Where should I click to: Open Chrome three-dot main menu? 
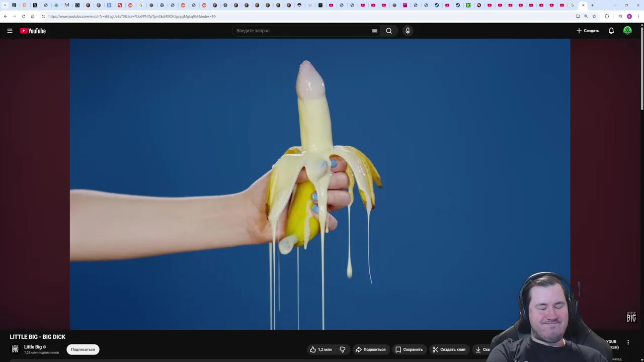638,16
